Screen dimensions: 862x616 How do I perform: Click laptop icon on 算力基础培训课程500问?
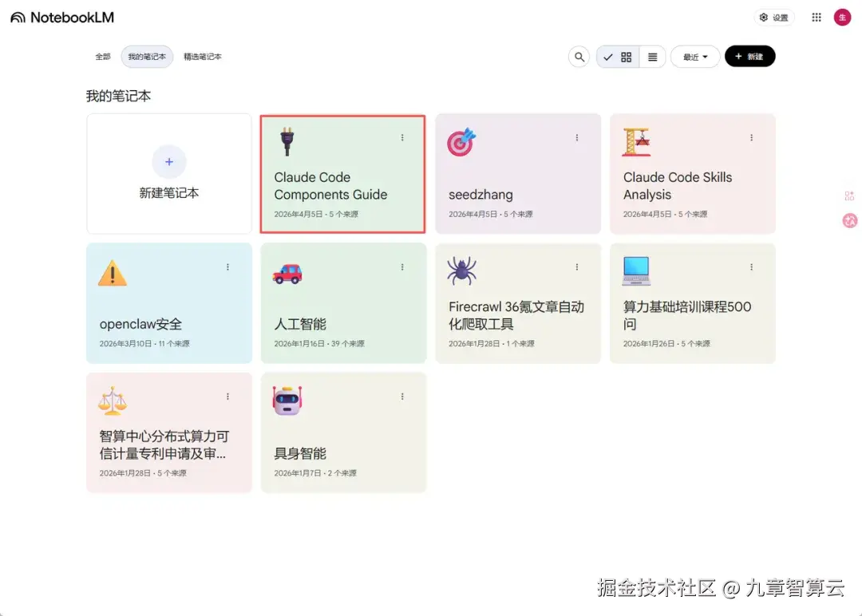[636, 271]
